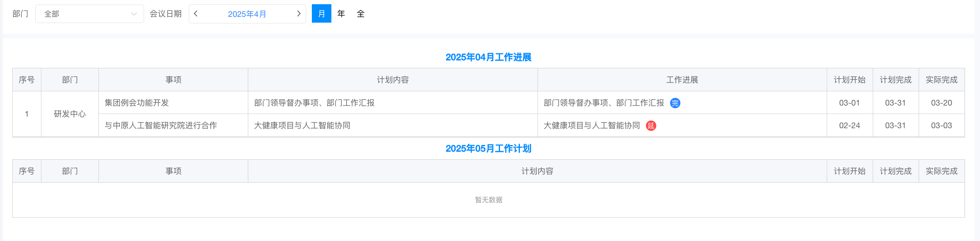Image resolution: width=980 pixels, height=241 pixels.
Task: Open the 部门 department dropdown
Action: pyautogui.click(x=89, y=14)
